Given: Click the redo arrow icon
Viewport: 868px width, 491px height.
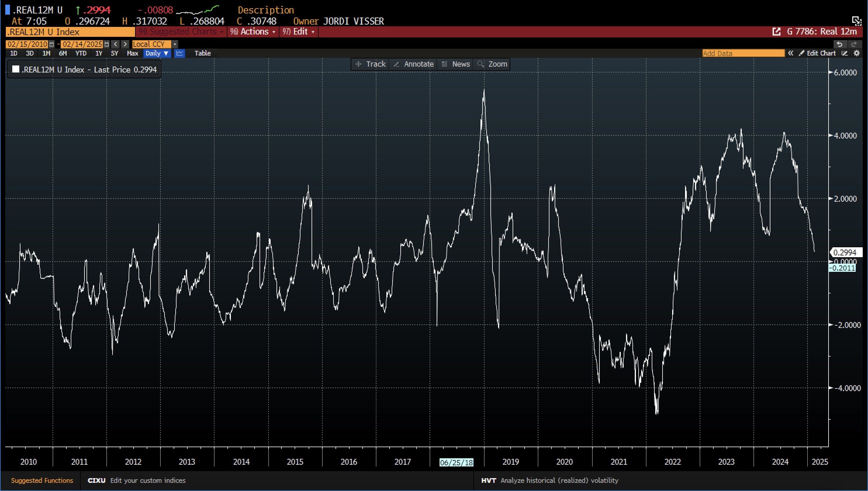Looking at the screenshot, I should [x=854, y=44].
